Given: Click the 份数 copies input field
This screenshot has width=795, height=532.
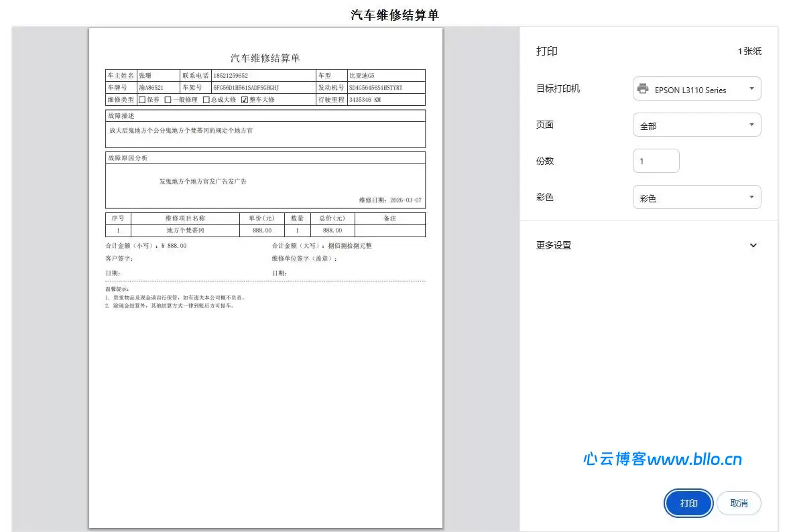Looking at the screenshot, I should (656, 161).
